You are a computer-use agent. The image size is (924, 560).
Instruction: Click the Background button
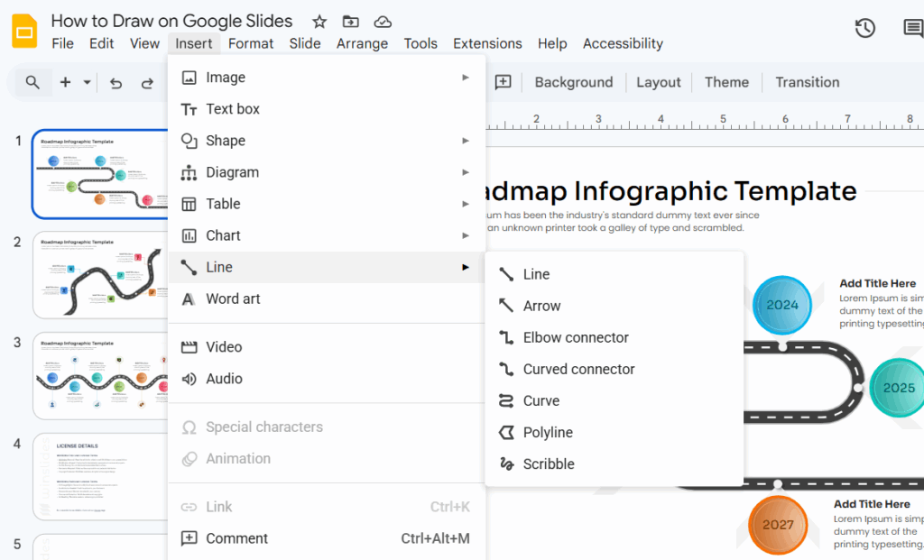[x=573, y=82]
